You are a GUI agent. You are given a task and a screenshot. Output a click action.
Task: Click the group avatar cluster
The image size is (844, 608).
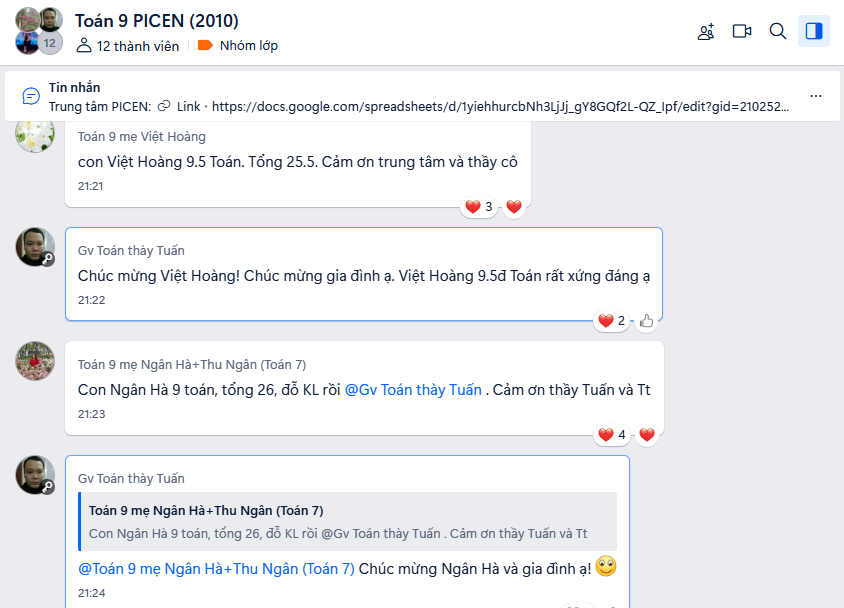pyautogui.click(x=39, y=31)
